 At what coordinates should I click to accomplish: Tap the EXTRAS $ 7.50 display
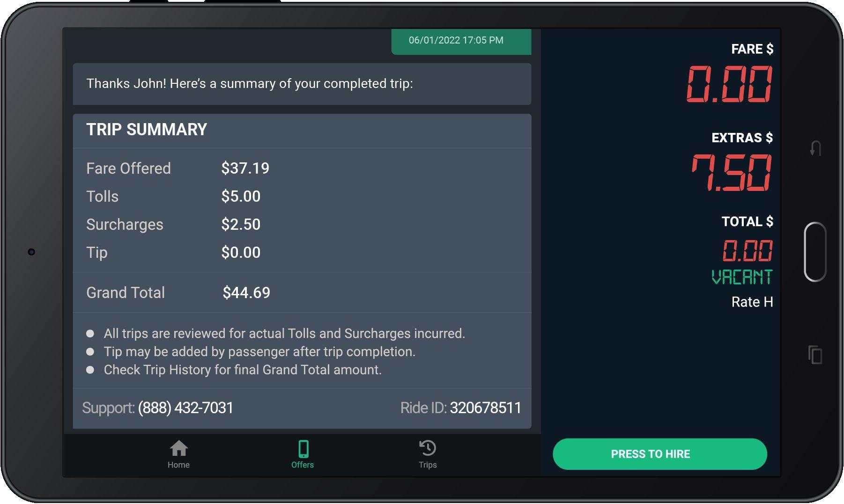(x=732, y=173)
